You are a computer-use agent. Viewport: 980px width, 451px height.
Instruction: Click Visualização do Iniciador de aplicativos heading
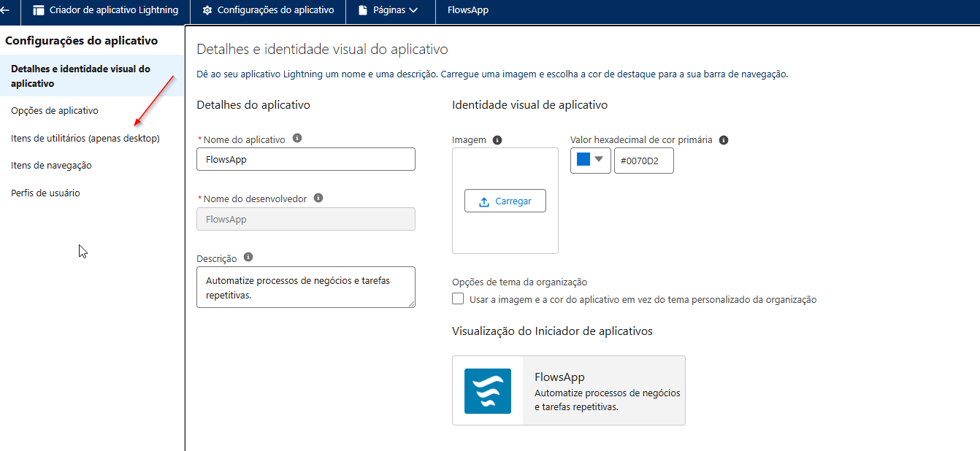[x=552, y=331]
